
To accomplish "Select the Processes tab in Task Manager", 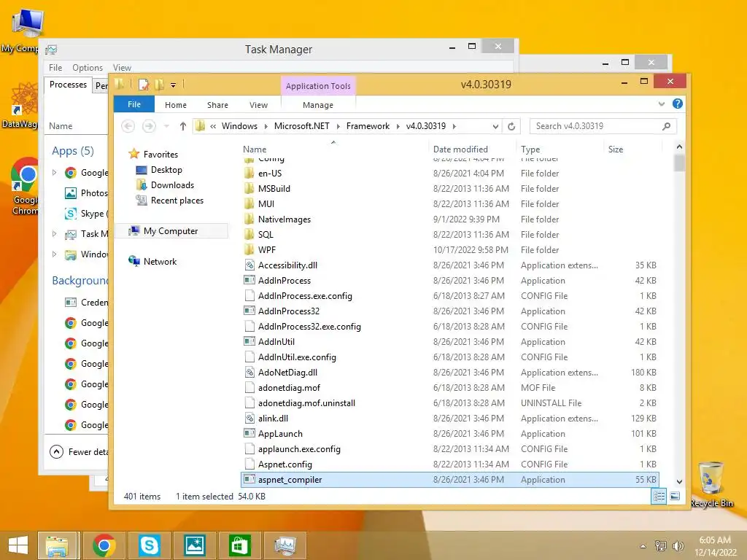I will [68, 85].
